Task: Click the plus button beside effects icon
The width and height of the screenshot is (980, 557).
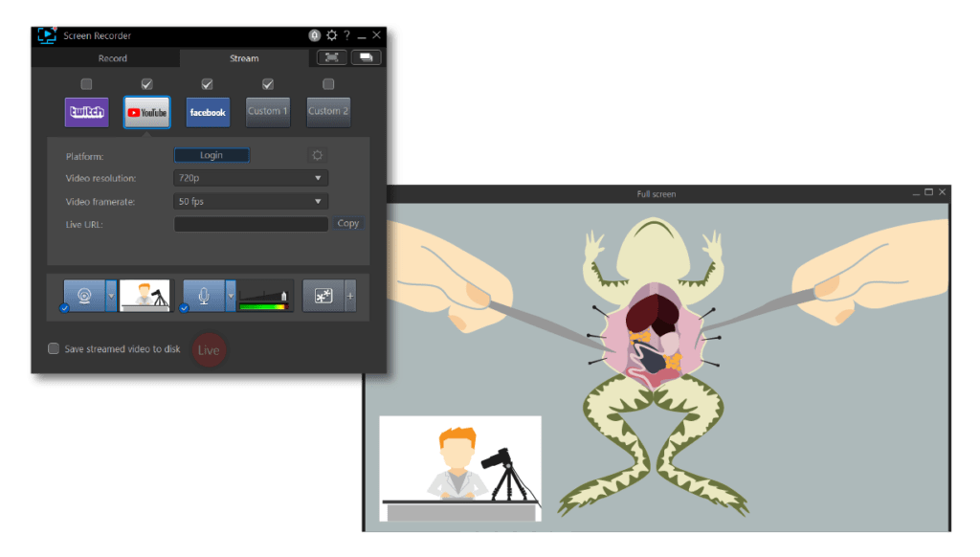Action: pyautogui.click(x=350, y=296)
